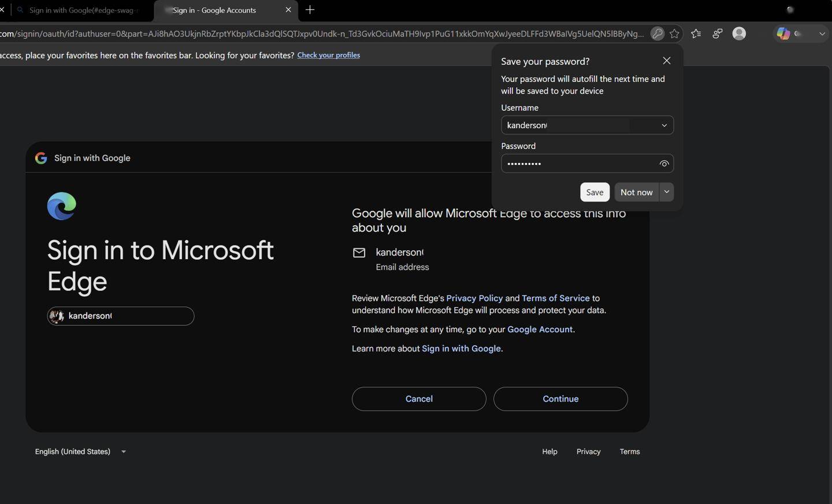Click the email envelope icon
The width and height of the screenshot is (832, 504).
359,252
